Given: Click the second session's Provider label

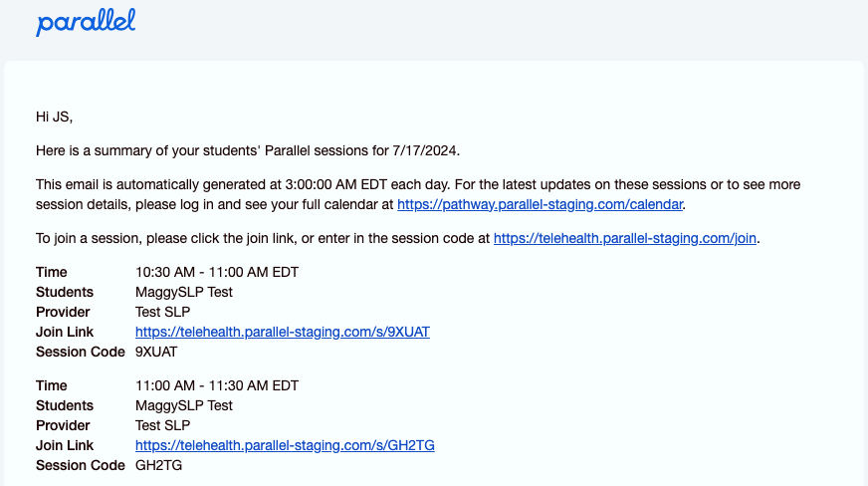Looking at the screenshot, I should click(x=65, y=425).
